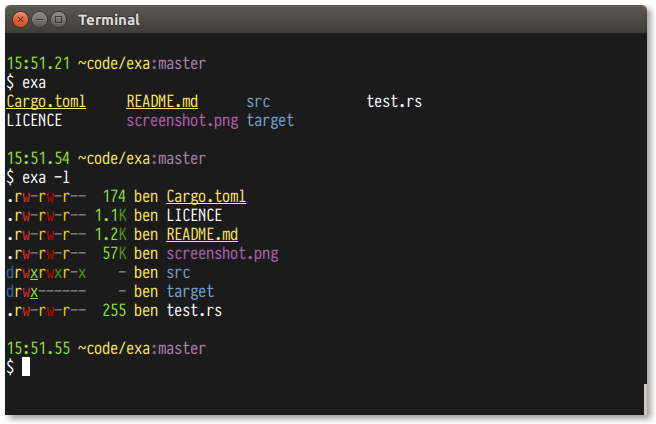Viewport: 656px width, 424px height.
Task: Click the Terminal title in the title bar
Action: 109,20
